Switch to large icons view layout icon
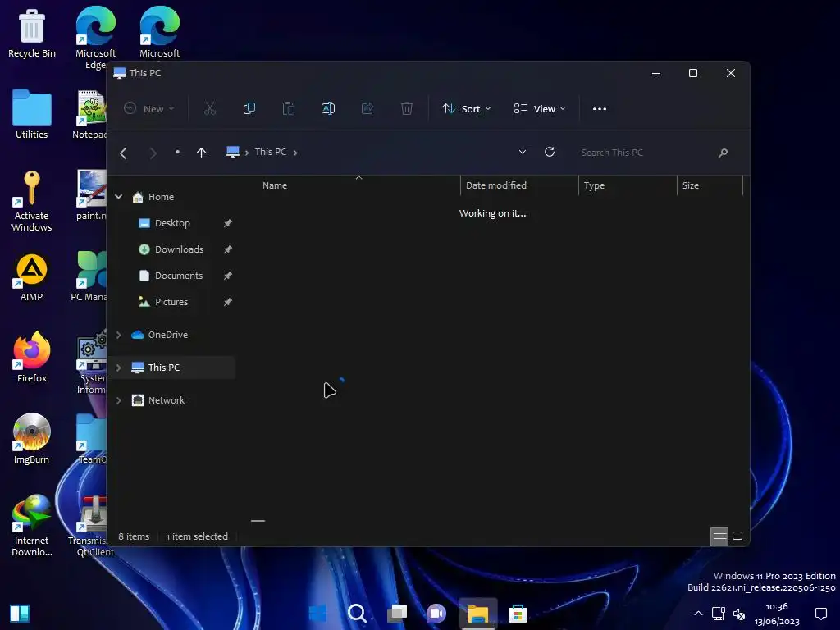This screenshot has height=630, width=840. tap(737, 536)
